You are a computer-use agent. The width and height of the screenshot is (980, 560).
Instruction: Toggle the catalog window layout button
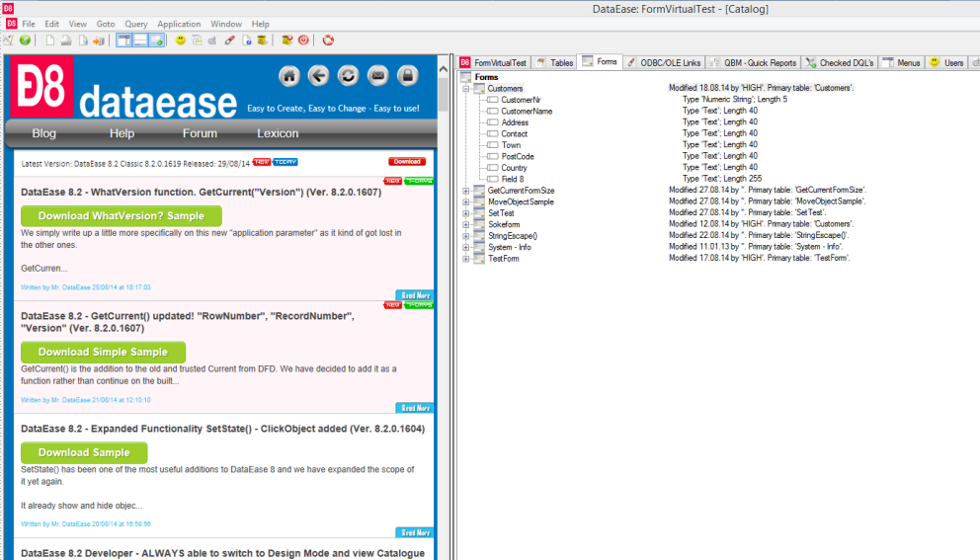click(124, 40)
